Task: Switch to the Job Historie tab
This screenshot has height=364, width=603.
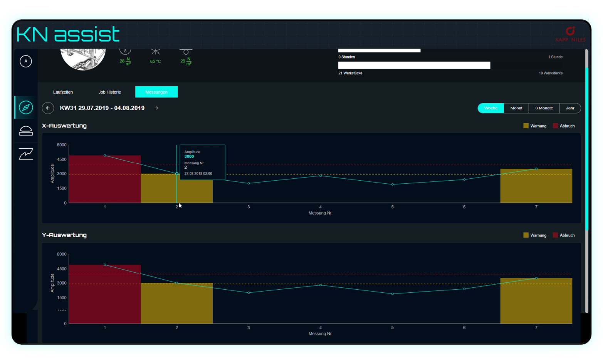Action: point(110,92)
